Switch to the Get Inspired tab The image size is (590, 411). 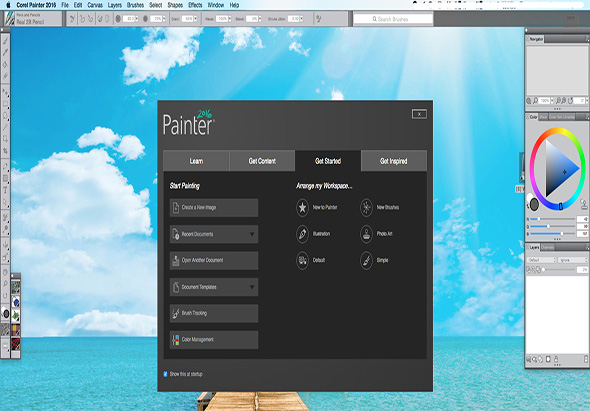(x=394, y=161)
